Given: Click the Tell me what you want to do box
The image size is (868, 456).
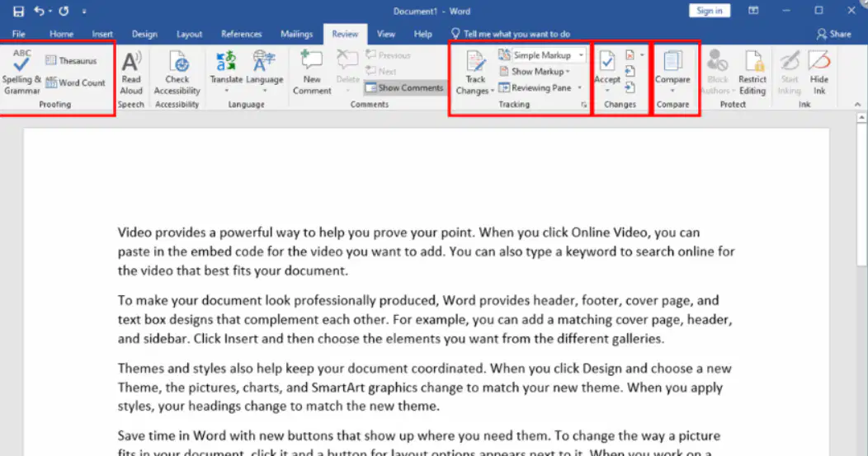Looking at the screenshot, I should pyautogui.click(x=511, y=34).
